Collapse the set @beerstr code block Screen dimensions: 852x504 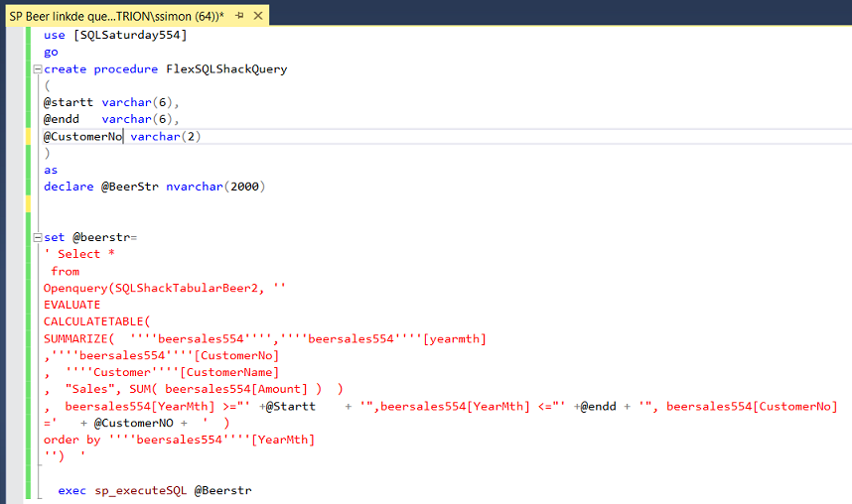38,237
